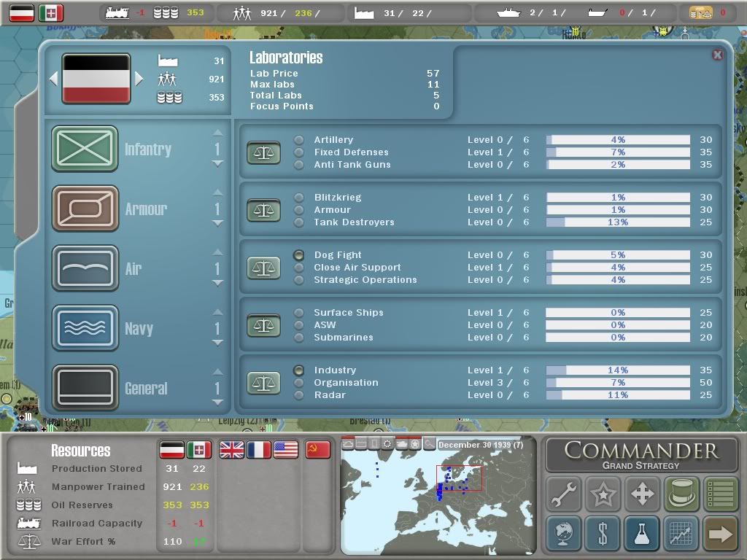Select the Infantry research category icon
Viewport: 747px width, 560px height.
tap(85, 149)
